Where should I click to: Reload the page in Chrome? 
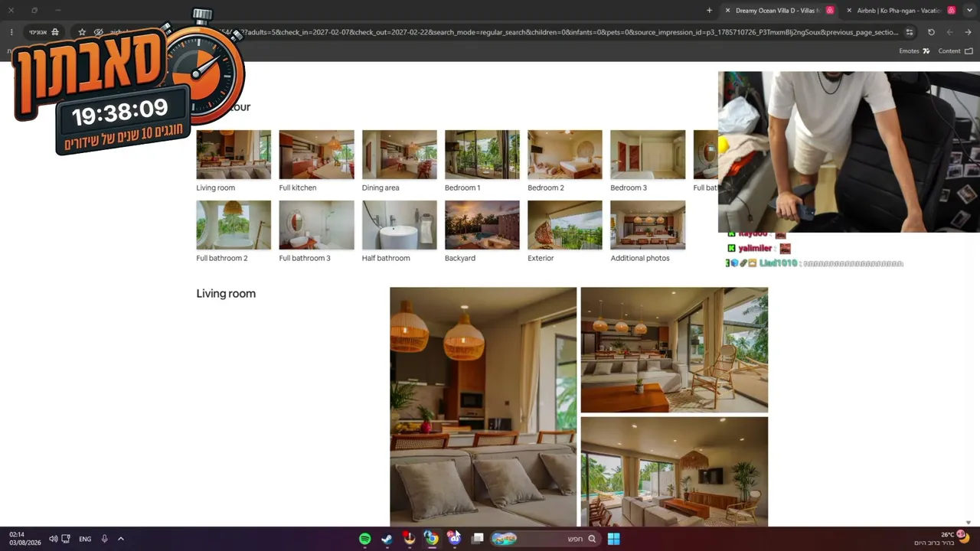click(931, 32)
